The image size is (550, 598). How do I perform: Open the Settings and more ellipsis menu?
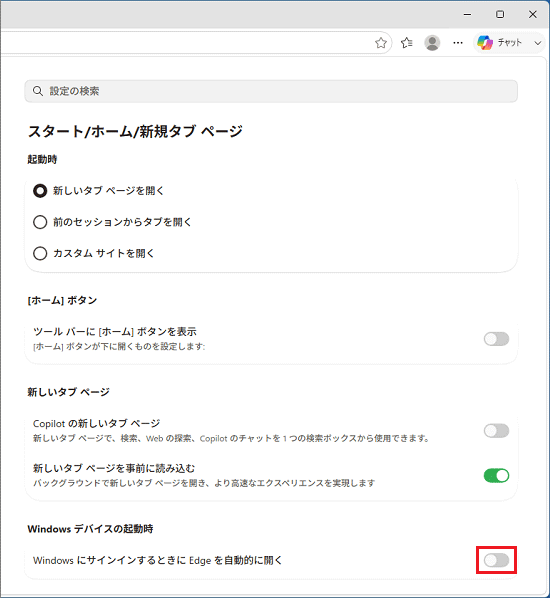click(x=458, y=43)
